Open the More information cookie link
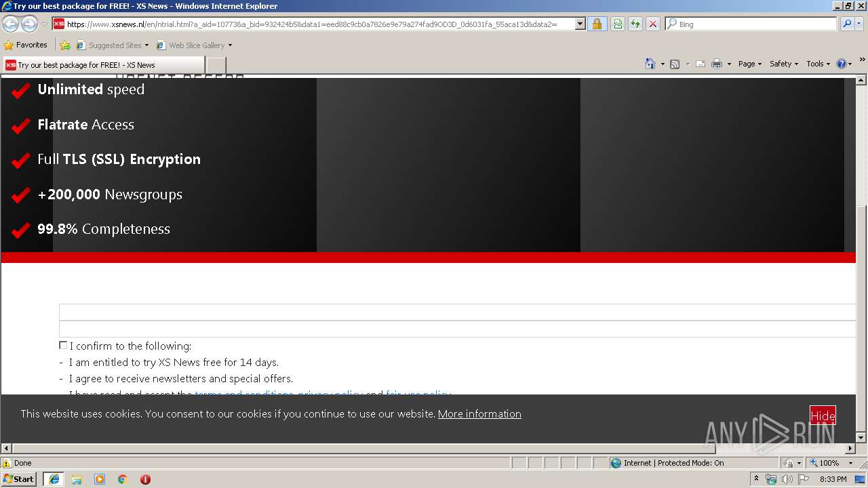The width and height of the screenshot is (868, 488). 479,413
